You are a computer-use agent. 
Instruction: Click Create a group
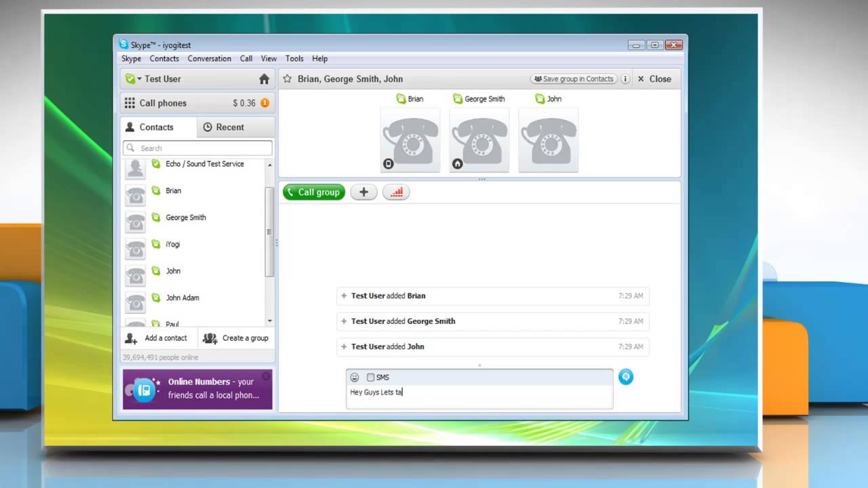pyautogui.click(x=236, y=338)
